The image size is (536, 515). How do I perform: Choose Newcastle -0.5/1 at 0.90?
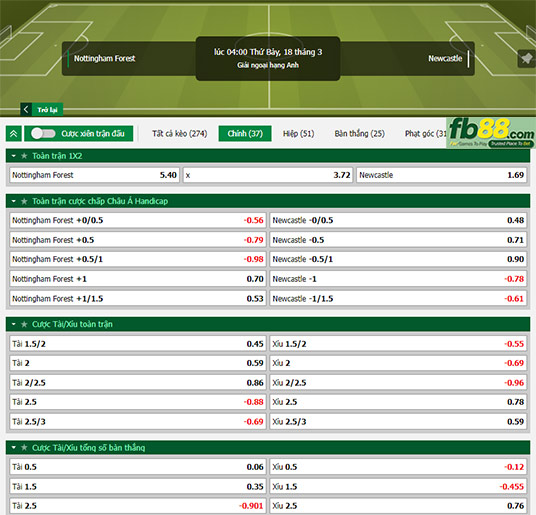398,259
